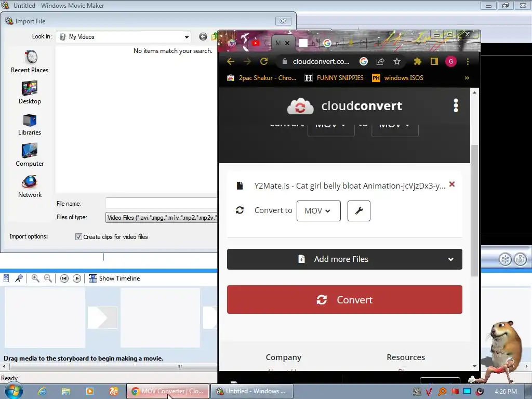Close the Import File dialog
This screenshot has height=399, width=532.
[x=283, y=21]
